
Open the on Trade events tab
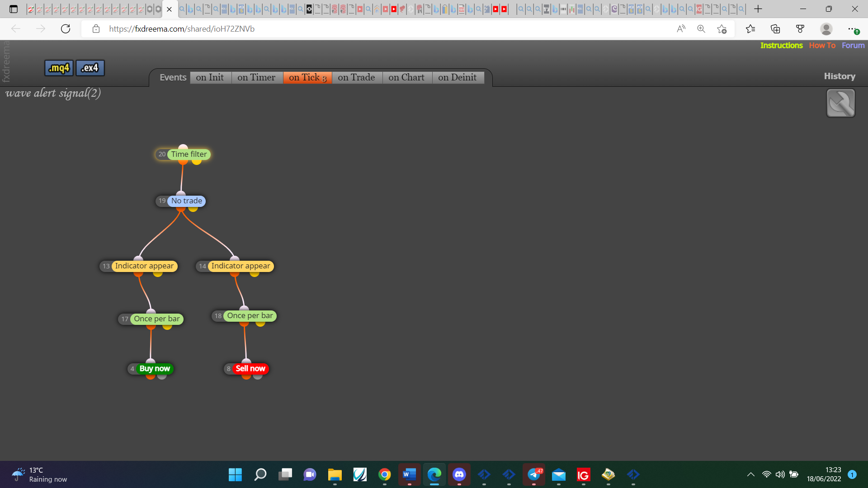pyautogui.click(x=356, y=77)
